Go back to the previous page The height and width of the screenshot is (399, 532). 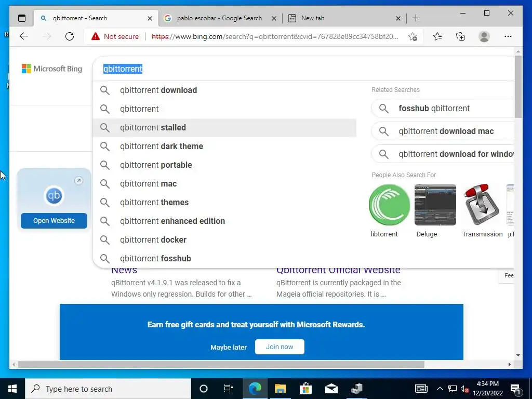pyautogui.click(x=24, y=36)
